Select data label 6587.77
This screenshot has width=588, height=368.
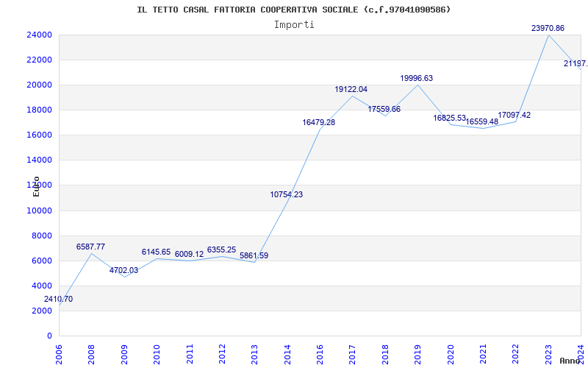tap(90, 247)
